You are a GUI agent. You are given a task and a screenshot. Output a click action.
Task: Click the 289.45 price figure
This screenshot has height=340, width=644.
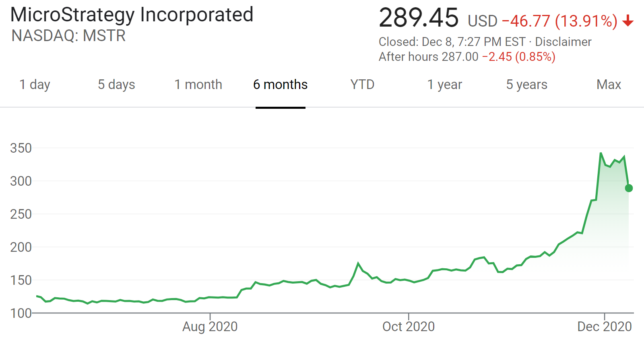[x=419, y=18]
